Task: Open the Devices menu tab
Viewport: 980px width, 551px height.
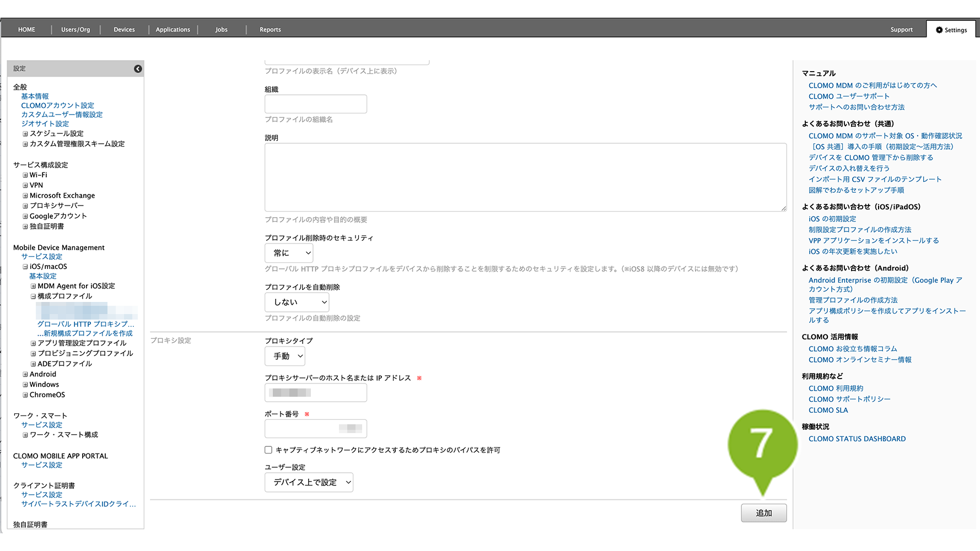Action: tap(124, 30)
